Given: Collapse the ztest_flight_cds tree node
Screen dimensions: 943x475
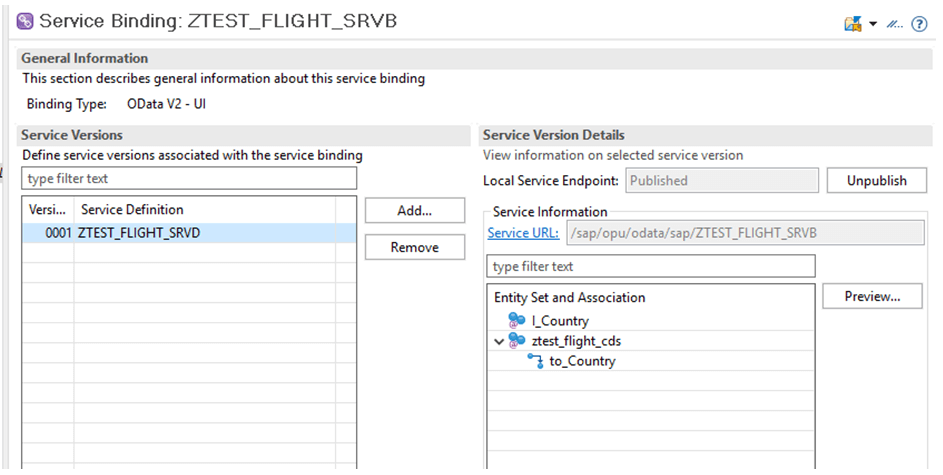Looking at the screenshot, I should 499,342.
